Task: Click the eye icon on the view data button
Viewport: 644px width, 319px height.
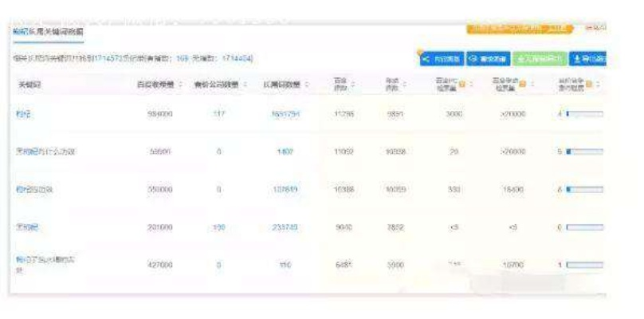Action: (x=473, y=59)
